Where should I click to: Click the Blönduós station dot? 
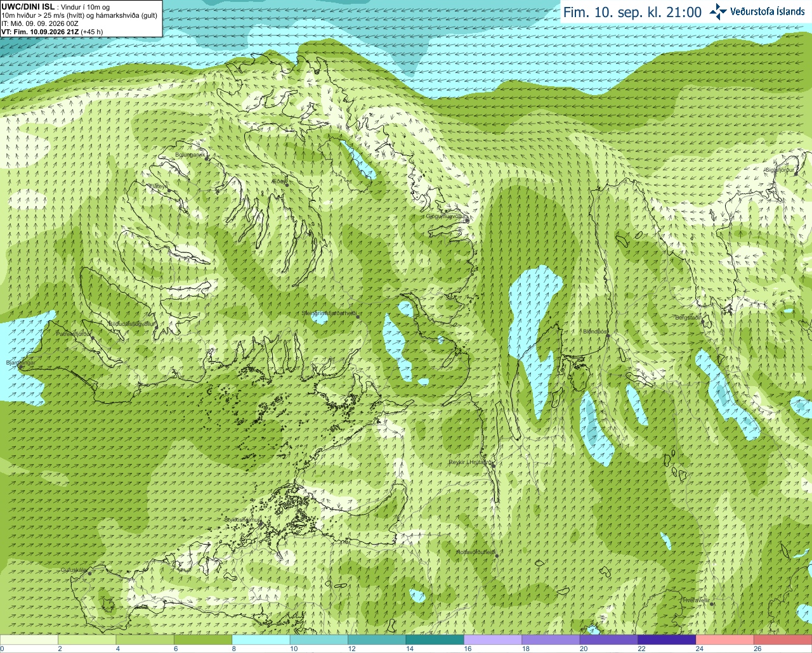coord(607,335)
